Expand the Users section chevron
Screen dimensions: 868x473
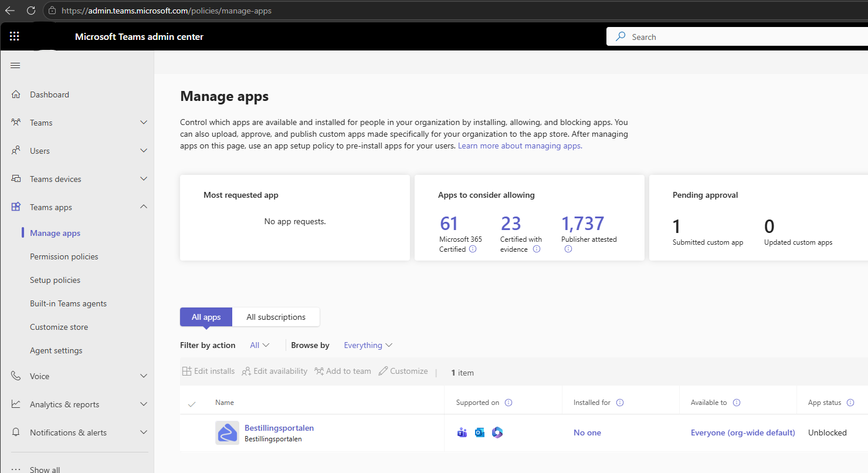[144, 150]
